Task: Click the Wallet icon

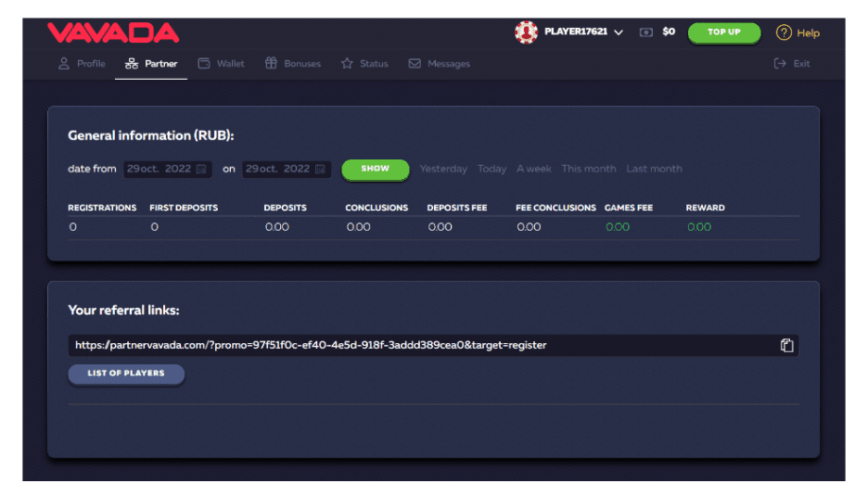Action: pyautogui.click(x=204, y=64)
